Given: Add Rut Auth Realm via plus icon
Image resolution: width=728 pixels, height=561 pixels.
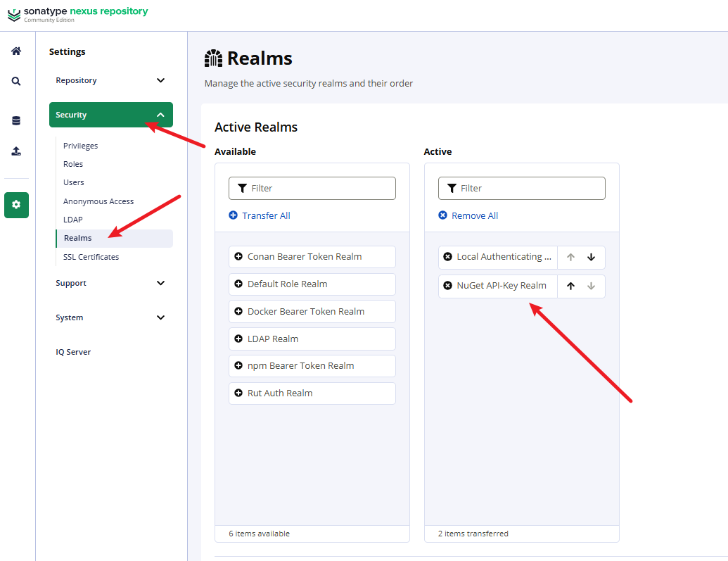Looking at the screenshot, I should point(238,393).
